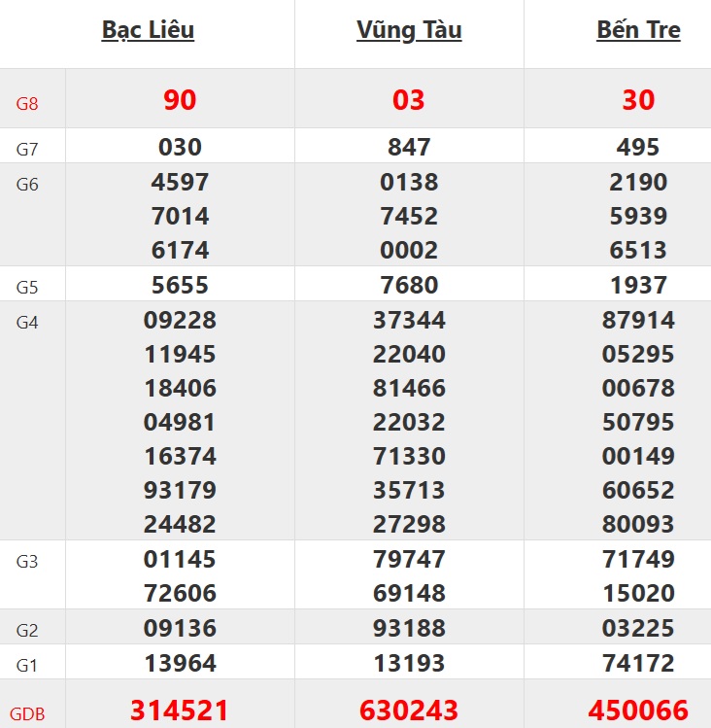
Task: Click the GDB special prize row label
Action: [x=27, y=713]
